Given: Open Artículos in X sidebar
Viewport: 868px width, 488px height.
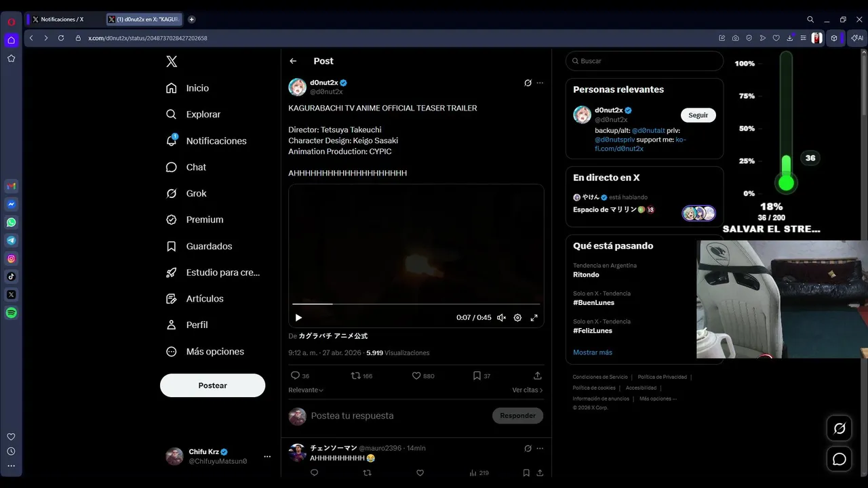Looking at the screenshot, I should 195,299.
